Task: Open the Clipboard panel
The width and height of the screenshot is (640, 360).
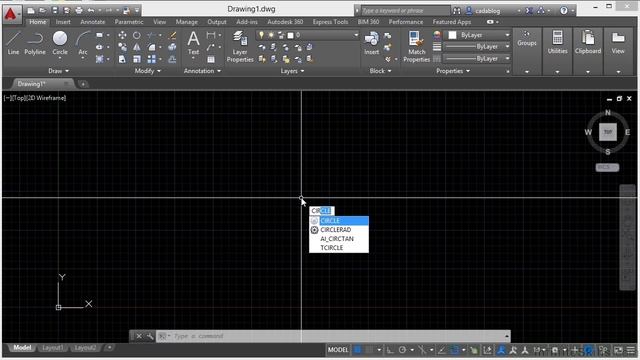Action: coord(588,42)
